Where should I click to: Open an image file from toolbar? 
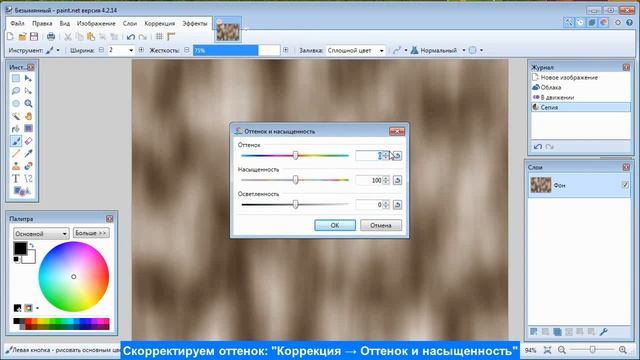[22, 37]
